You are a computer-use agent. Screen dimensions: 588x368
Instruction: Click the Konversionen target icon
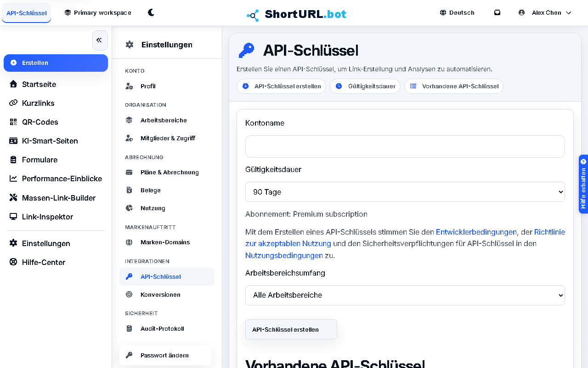click(x=129, y=294)
